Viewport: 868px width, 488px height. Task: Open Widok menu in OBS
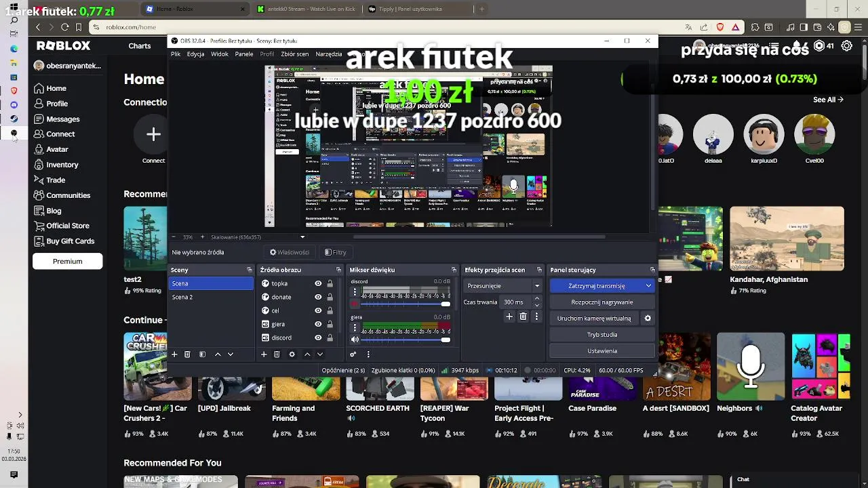coord(220,54)
